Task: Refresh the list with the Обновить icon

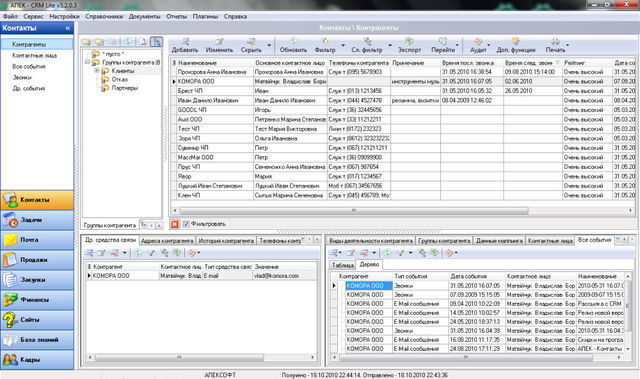Action: pos(293,42)
